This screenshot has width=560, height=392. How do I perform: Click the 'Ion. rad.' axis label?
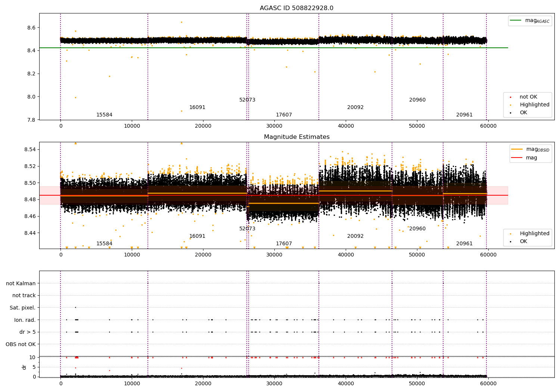(x=25, y=320)
